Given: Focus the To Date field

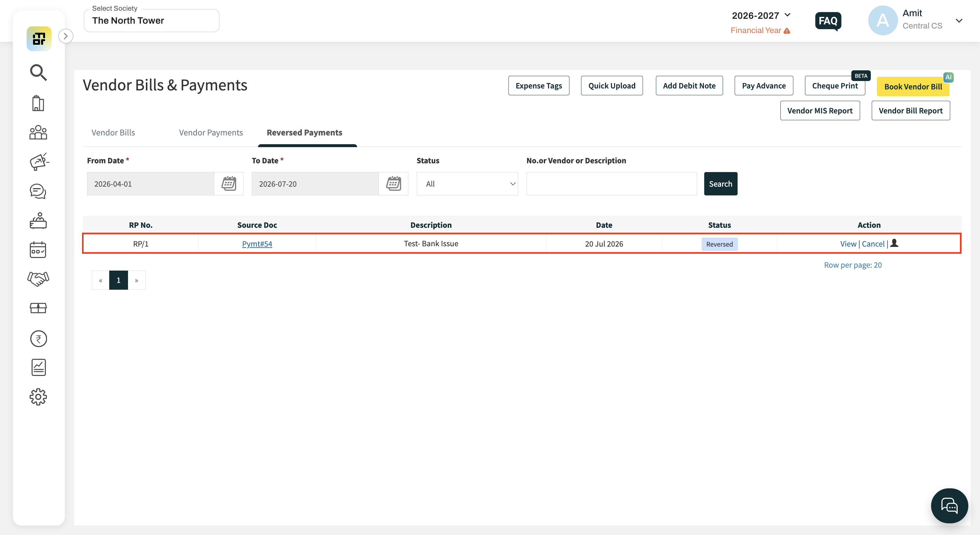Looking at the screenshot, I should coord(315,184).
